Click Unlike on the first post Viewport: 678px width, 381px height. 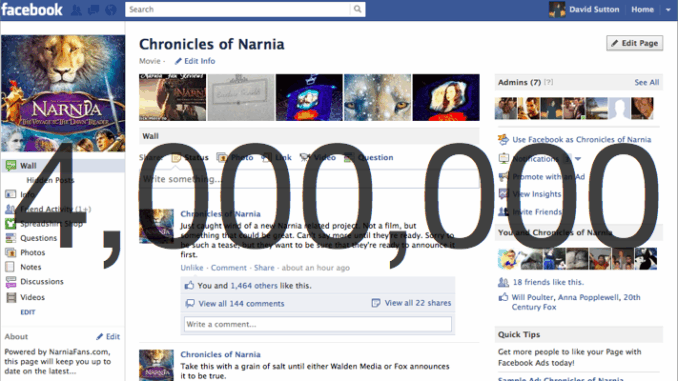point(192,268)
